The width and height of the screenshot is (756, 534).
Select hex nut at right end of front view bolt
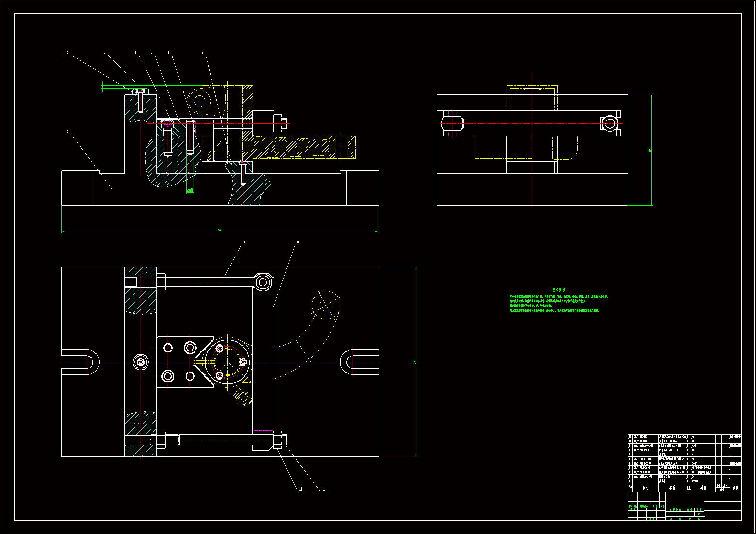(x=277, y=123)
